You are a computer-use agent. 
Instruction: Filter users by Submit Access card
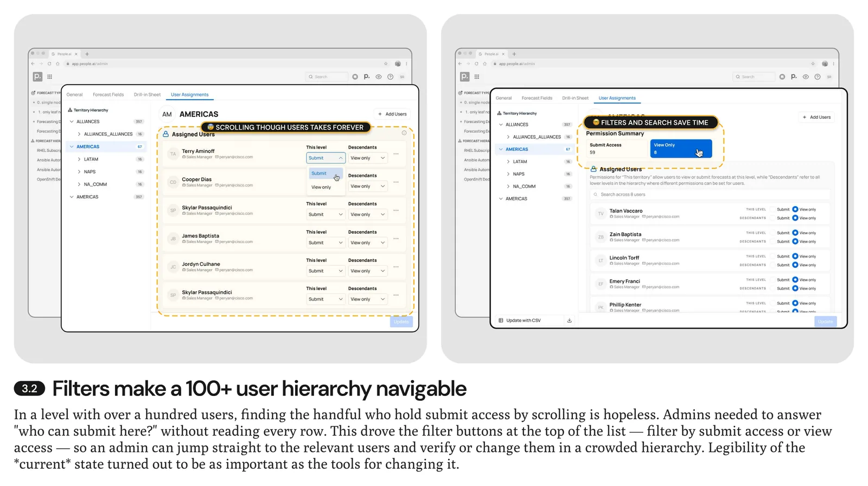(x=617, y=149)
